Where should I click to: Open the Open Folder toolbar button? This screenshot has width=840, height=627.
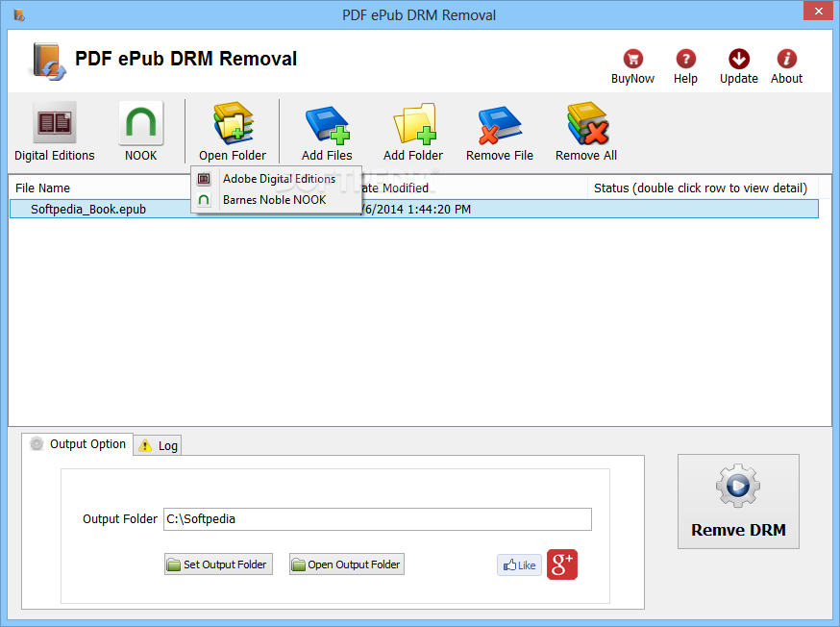tap(233, 132)
